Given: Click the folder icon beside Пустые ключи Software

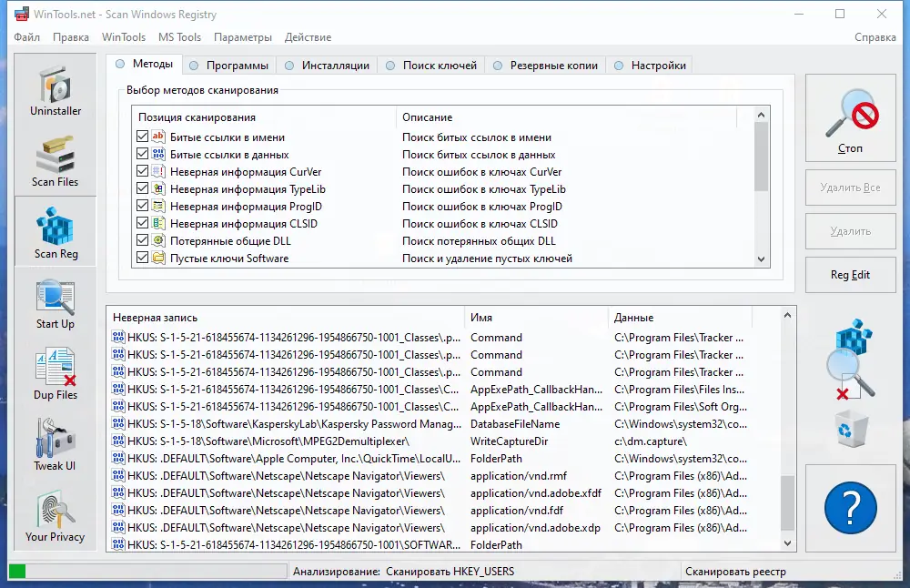Looking at the screenshot, I should coord(157,258).
